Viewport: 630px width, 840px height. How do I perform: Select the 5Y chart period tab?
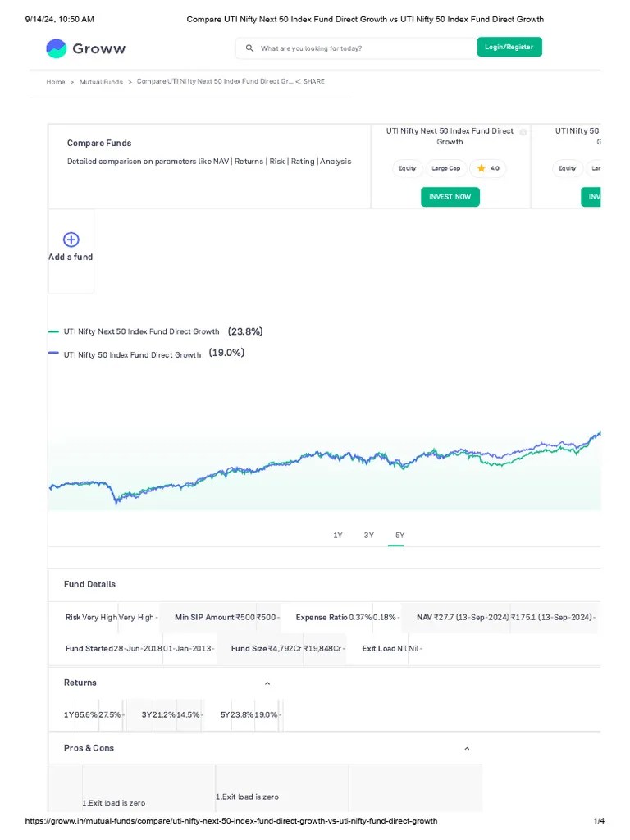[400, 536]
